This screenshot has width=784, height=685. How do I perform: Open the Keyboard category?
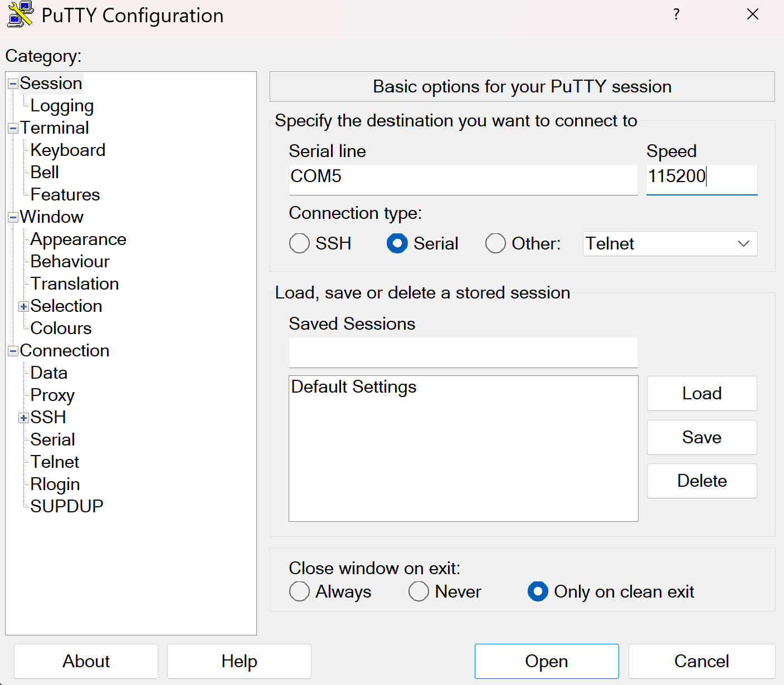[x=68, y=150]
